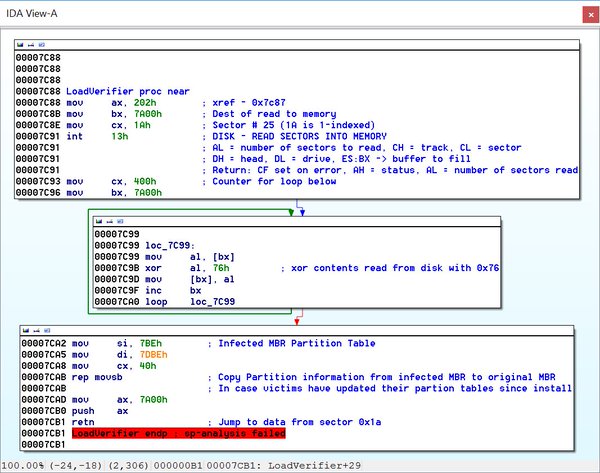Click 'Infected MBR Partition Table' comment
This screenshot has width=600, height=473.
coord(297,344)
